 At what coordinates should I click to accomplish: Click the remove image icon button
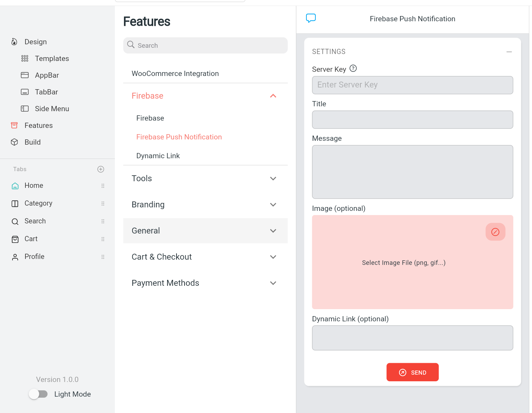[x=495, y=232]
